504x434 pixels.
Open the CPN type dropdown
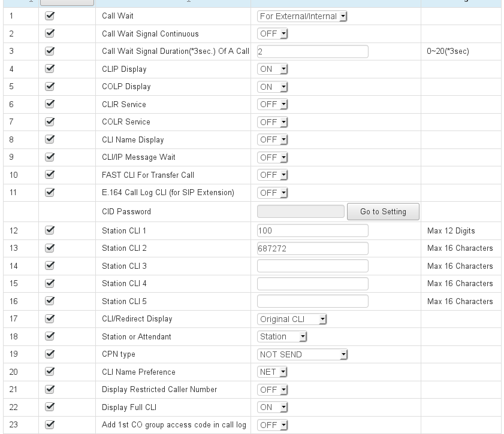point(303,354)
